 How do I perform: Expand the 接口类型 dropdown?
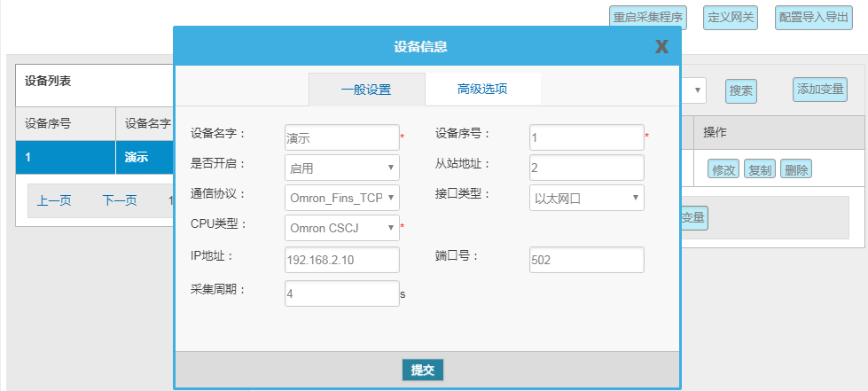(x=586, y=198)
